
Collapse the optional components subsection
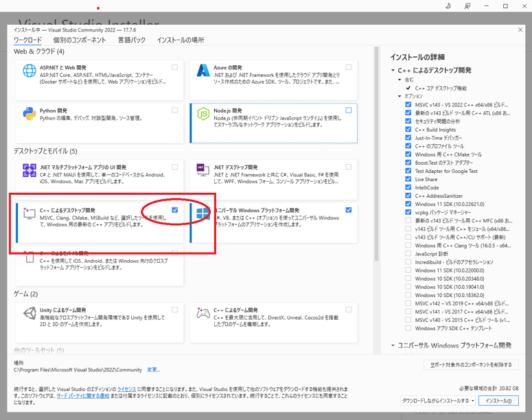click(400, 96)
